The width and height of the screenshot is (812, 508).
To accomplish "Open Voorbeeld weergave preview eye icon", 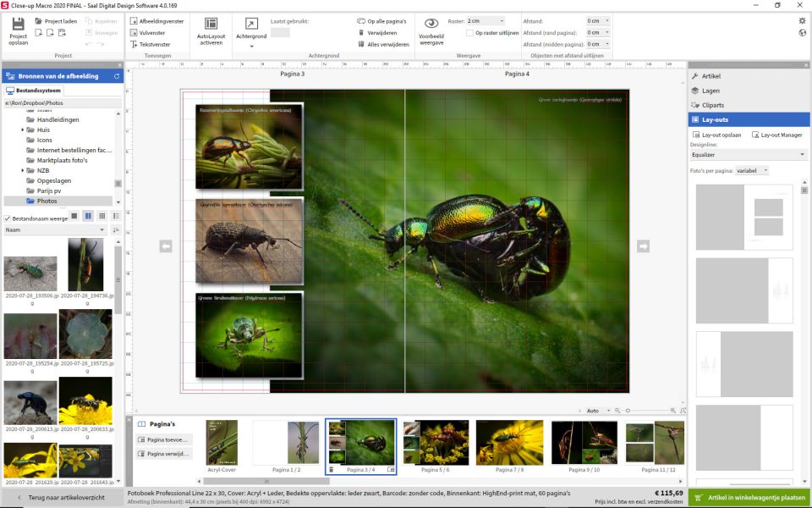I will pyautogui.click(x=431, y=24).
